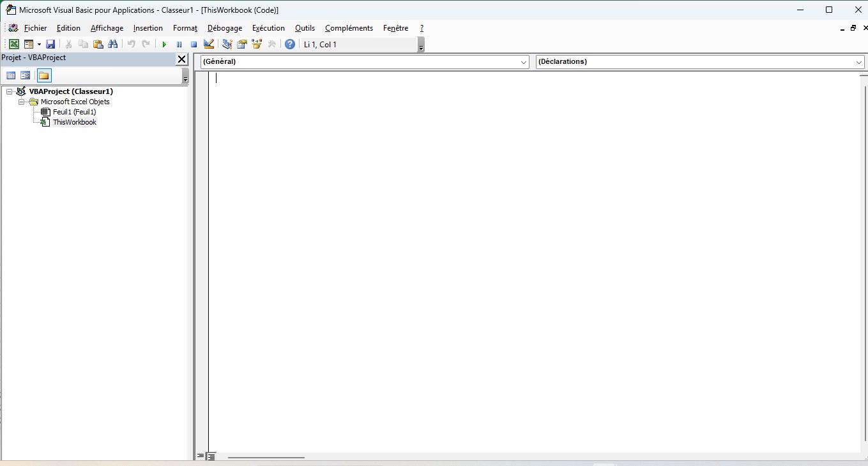
Task: Minimize the inner code window
Action: (x=842, y=28)
